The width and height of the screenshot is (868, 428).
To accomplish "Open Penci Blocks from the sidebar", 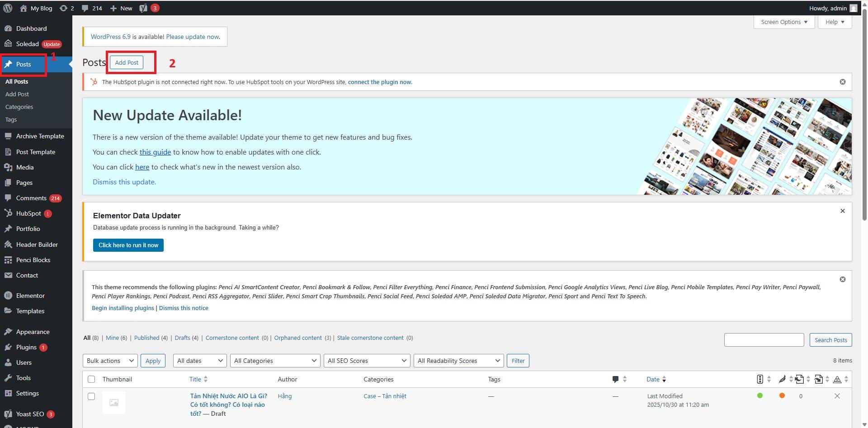I will pyautogui.click(x=33, y=260).
